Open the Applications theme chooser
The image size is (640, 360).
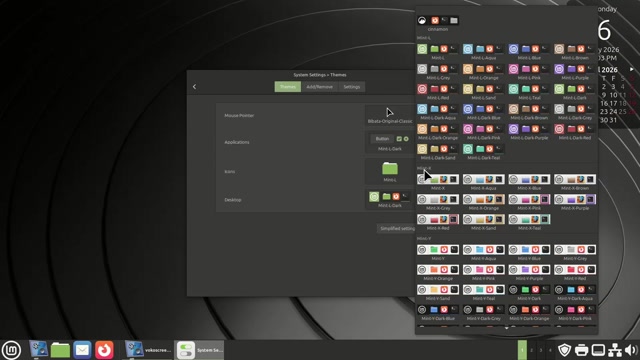click(x=390, y=142)
